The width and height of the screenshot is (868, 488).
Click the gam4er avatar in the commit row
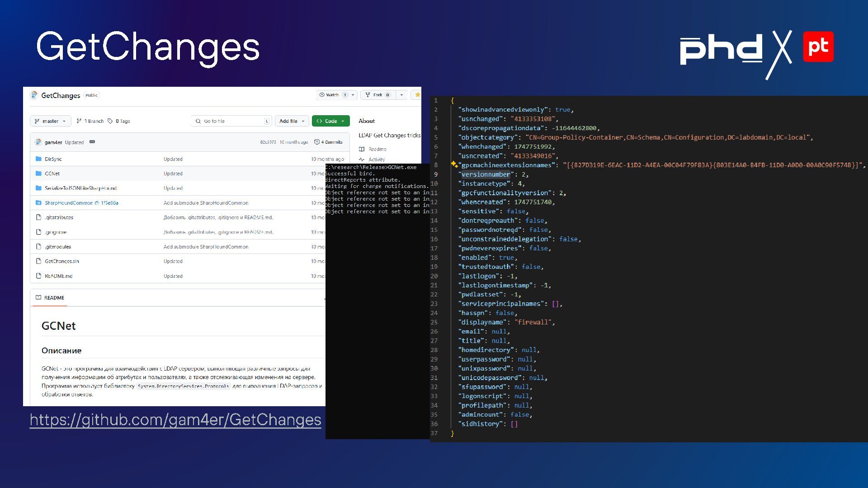click(x=38, y=142)
